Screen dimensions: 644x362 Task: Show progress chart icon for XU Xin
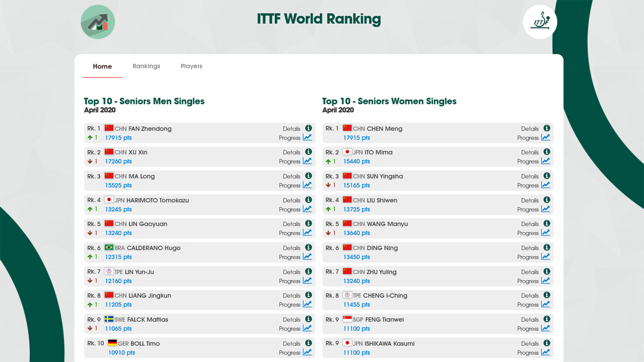(307, 161)
